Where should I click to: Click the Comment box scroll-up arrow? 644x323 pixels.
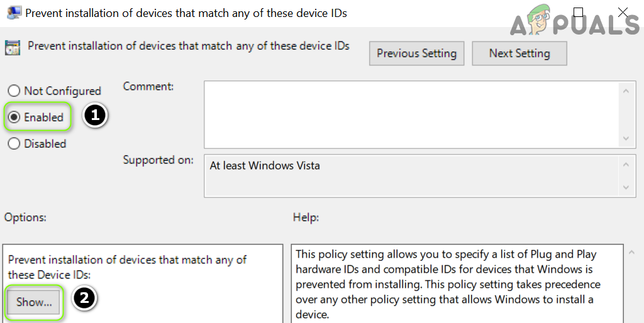(625, 92)
